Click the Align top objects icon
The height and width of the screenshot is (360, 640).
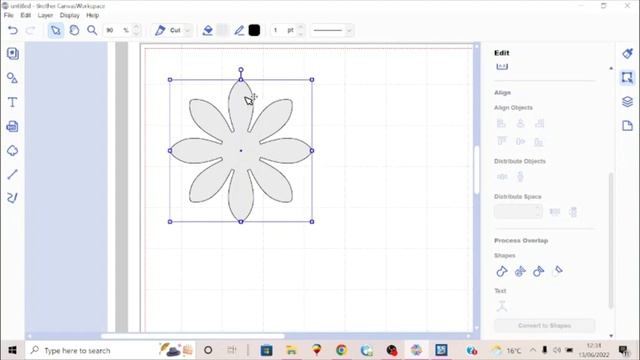(x=502, y=141)
